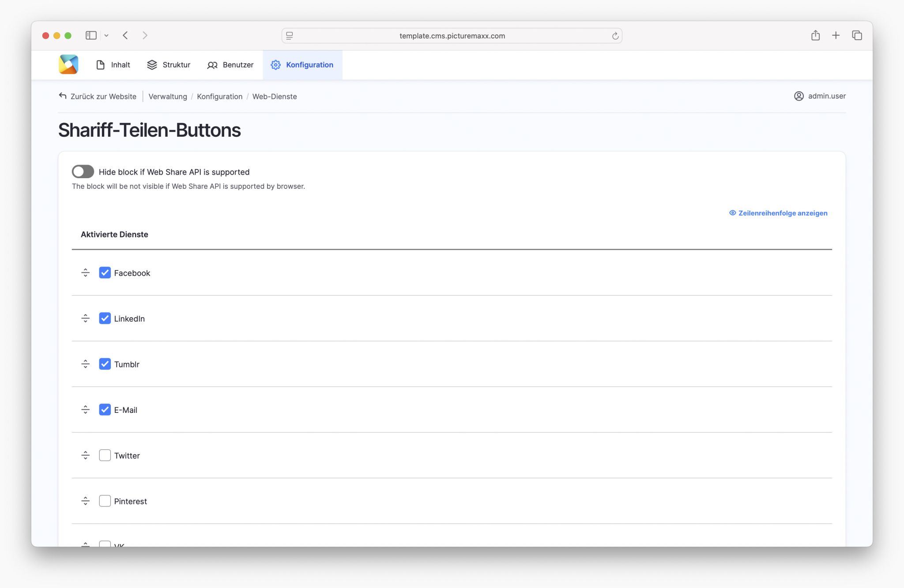Toggle Hide block if Web Share API switch
This screenshot has width=904, height=588.
(83, 172)
